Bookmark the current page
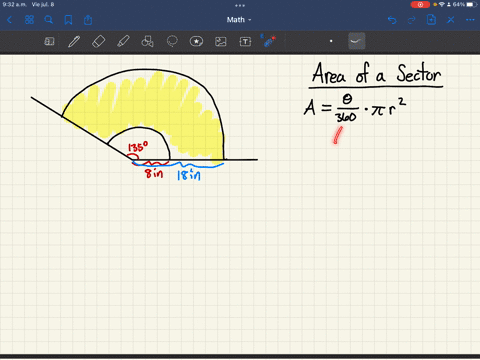The width and height of the screenshot is (480, 360). 68,20
